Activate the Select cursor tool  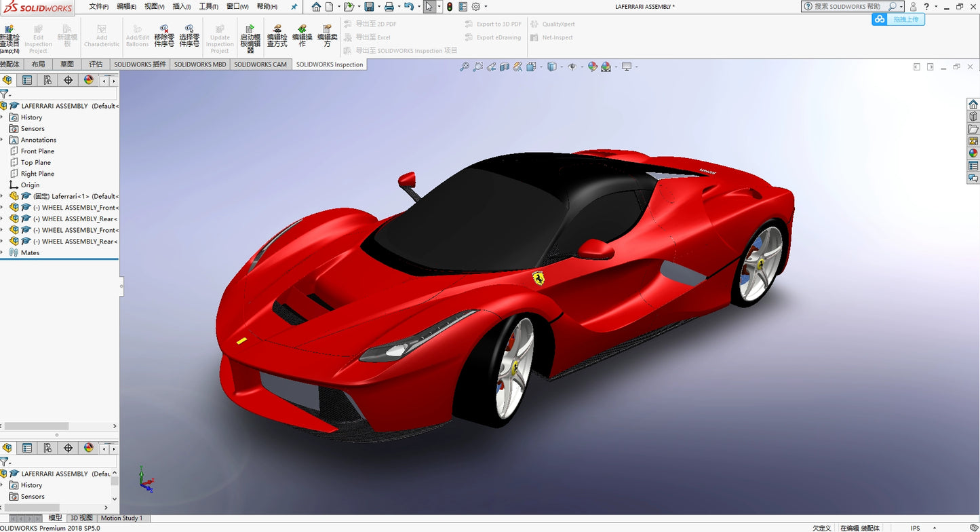(x=429, y=7)
